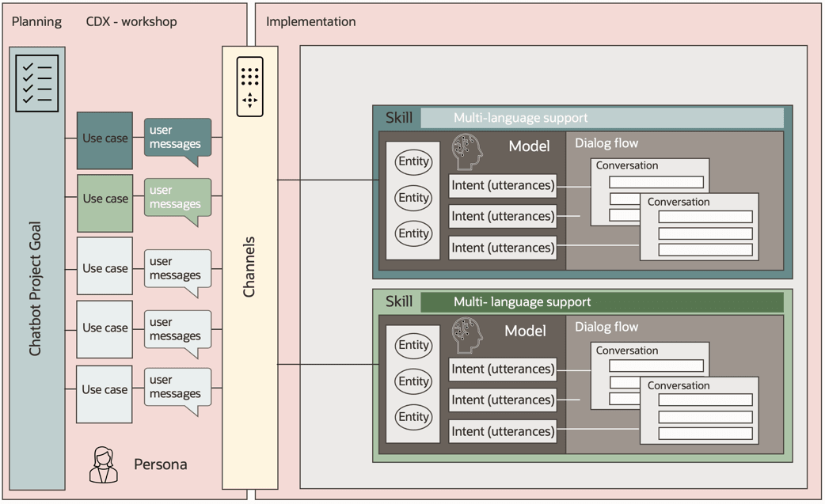This screenshot has width=825, height=504.
Task: Select the Persona avatar icon
Action: click(105, 464)
